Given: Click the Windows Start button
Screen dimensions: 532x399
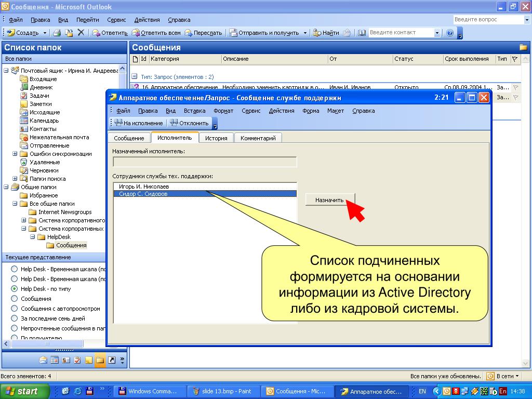Looking at the screenshot, I should (24, 391).
